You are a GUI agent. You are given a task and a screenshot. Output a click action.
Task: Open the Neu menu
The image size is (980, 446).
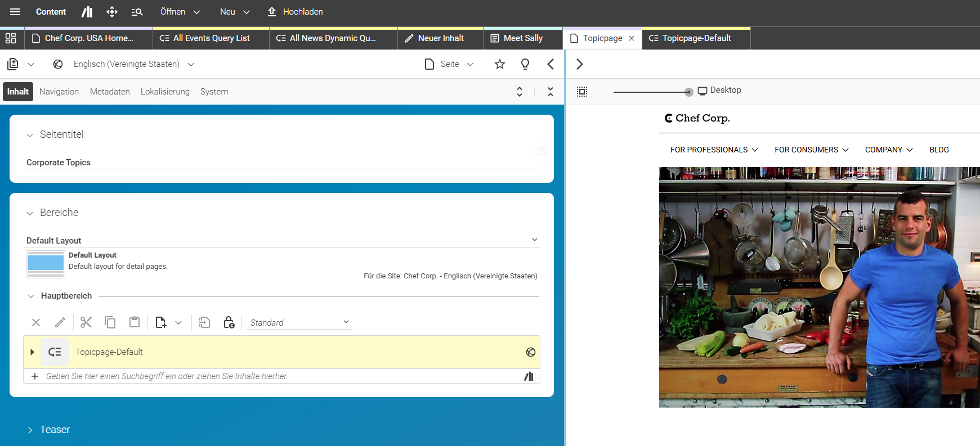click(x=235, y=12)
